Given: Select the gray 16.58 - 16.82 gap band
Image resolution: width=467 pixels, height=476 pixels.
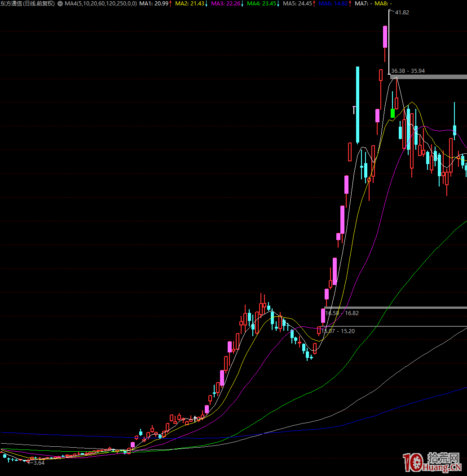Looking at the screenshot, I should pyautogui.click(x=396, y=308).
